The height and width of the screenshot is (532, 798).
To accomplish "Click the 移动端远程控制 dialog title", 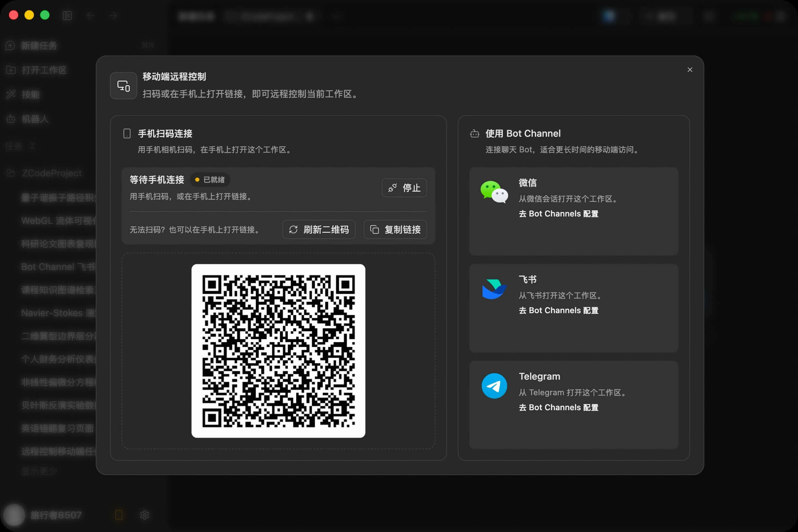I will 174,77.
